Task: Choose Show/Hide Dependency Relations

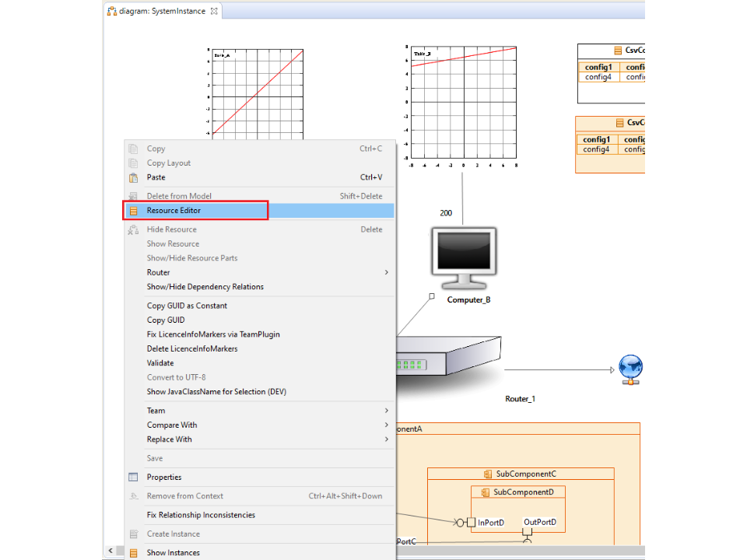Action: (x=205, y=287)
